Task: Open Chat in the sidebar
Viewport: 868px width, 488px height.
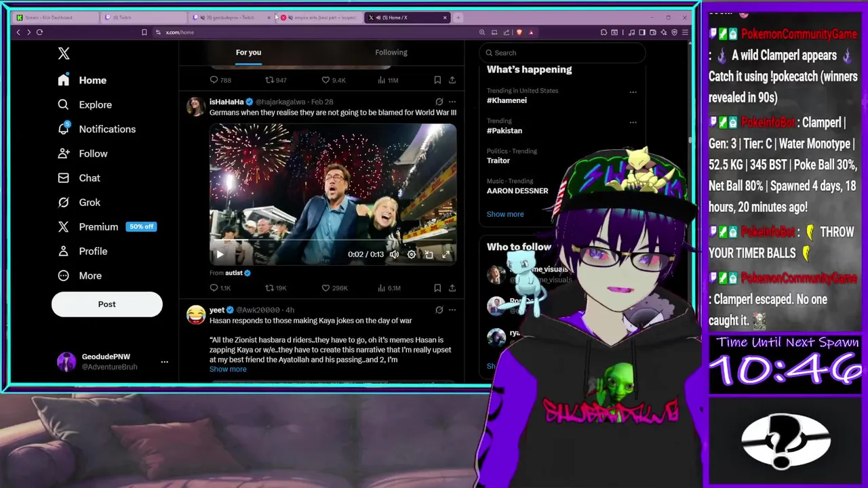Action: (79, 178)
